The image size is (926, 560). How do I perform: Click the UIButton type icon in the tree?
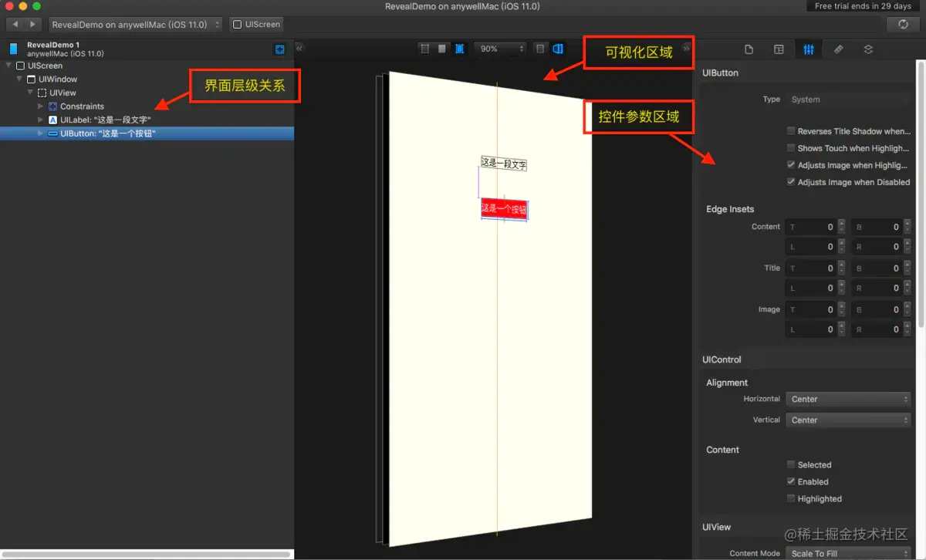[52, 133]
